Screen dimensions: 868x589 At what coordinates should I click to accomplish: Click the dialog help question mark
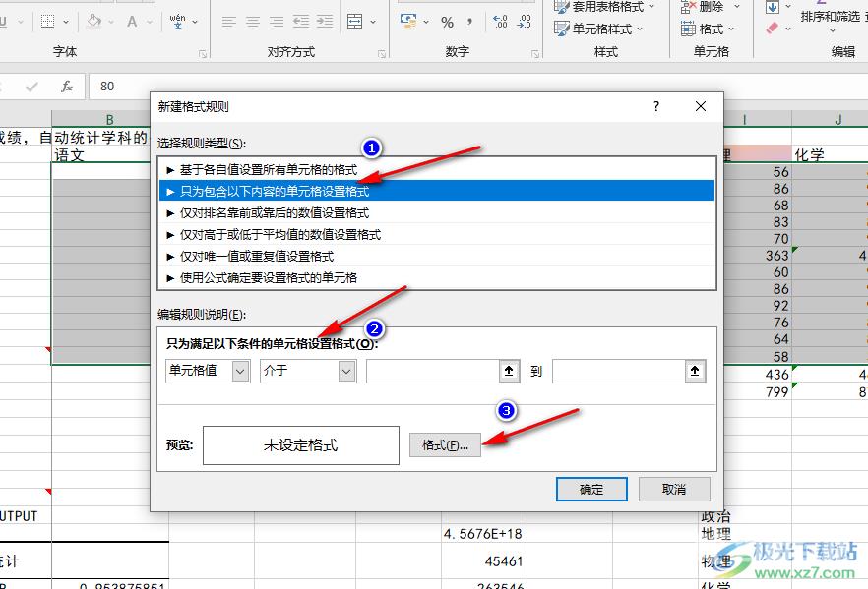pos(656,106)
